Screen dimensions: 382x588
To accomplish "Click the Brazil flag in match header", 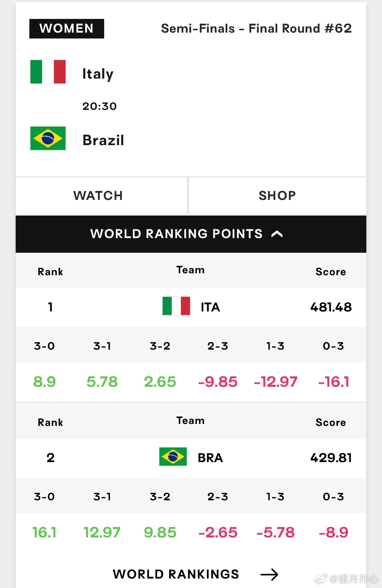I will coord(48,138).
